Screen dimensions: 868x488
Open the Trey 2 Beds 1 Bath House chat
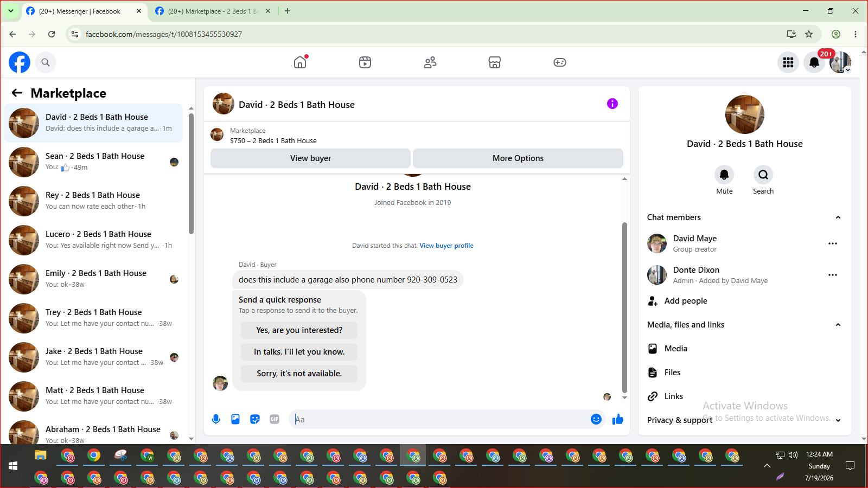(94, 318)
